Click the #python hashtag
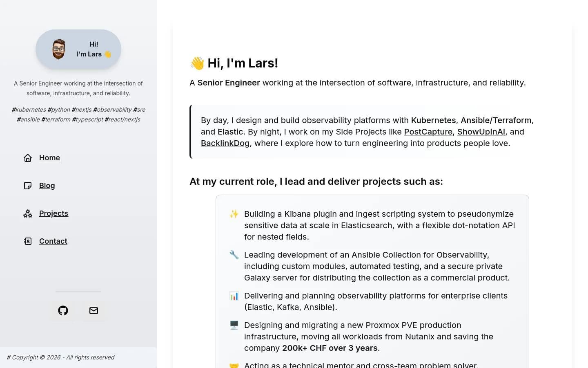 point(59,110)
